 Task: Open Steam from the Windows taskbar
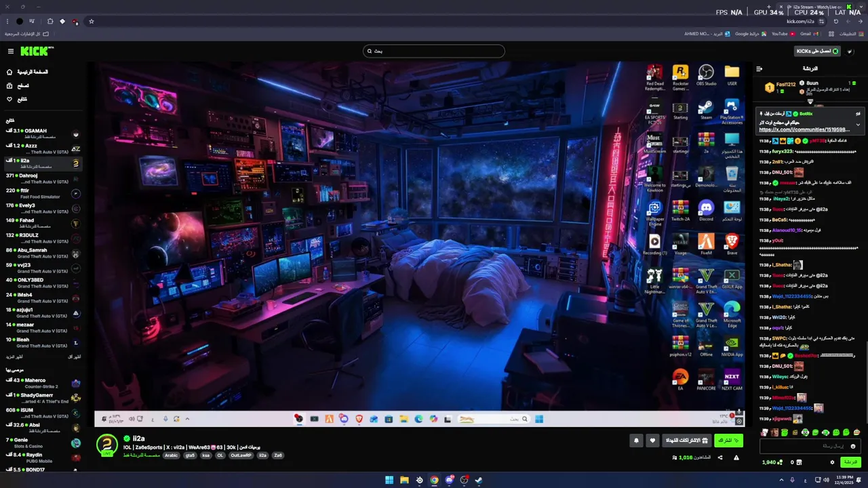(x=479, y=480)
